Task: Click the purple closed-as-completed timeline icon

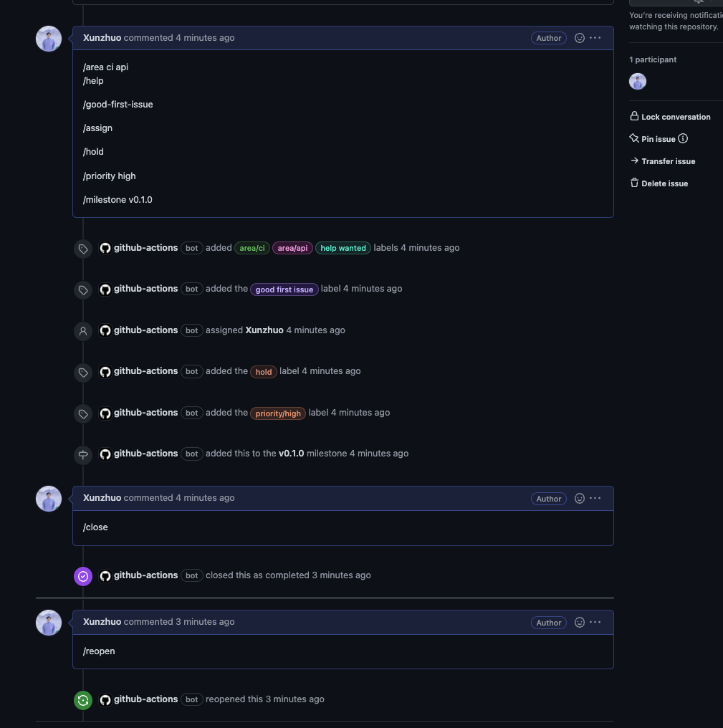Action: tap(83, 576)
